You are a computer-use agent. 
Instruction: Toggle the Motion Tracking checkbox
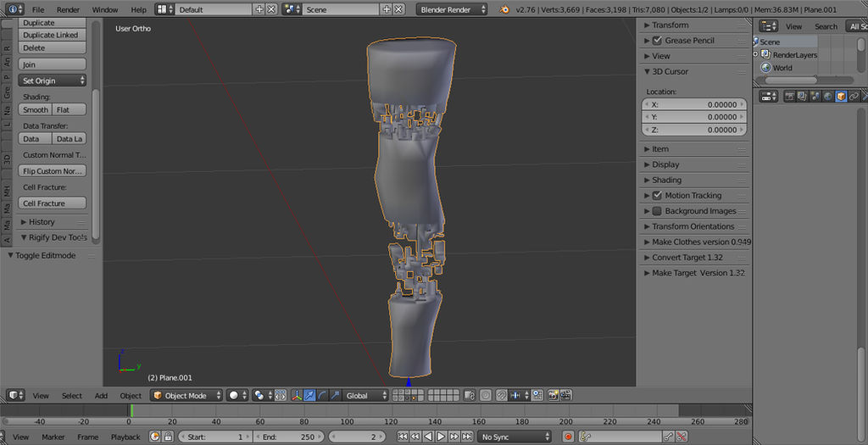[x=657, y=196]
